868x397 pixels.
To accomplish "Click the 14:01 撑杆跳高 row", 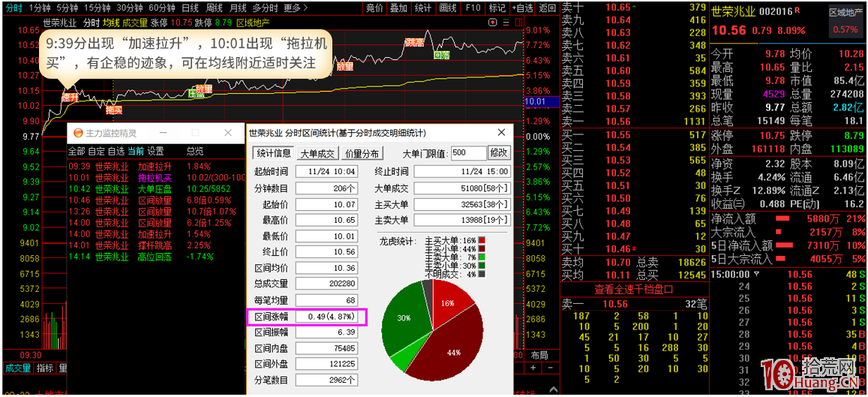I will pyautogui.click(x=156, y=245).
